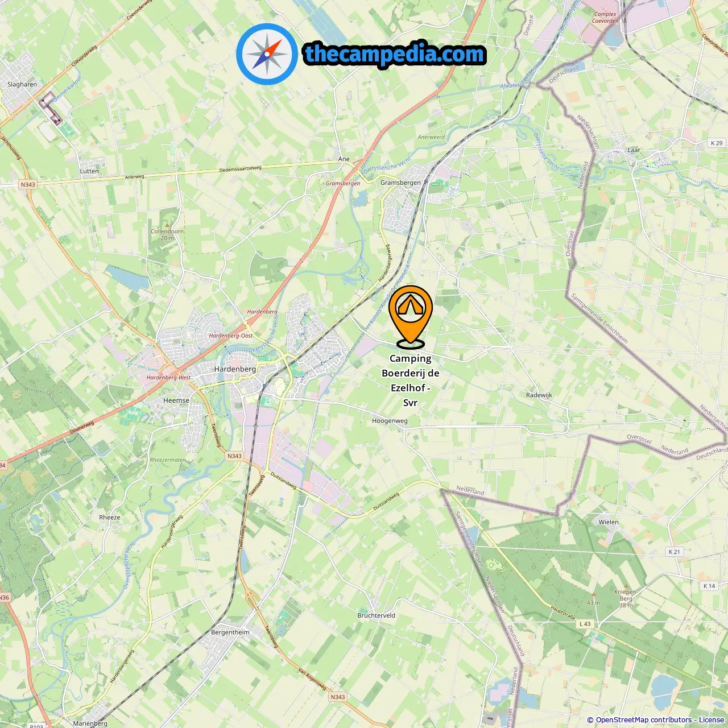Open the thecampedia.com logo text

(x=395, y=54)
